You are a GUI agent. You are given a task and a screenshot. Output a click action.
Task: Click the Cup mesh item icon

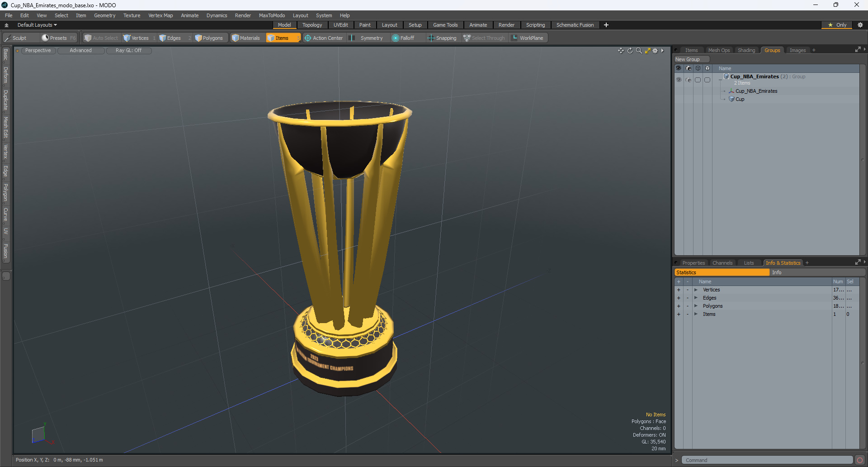click(x=731, y=99)
